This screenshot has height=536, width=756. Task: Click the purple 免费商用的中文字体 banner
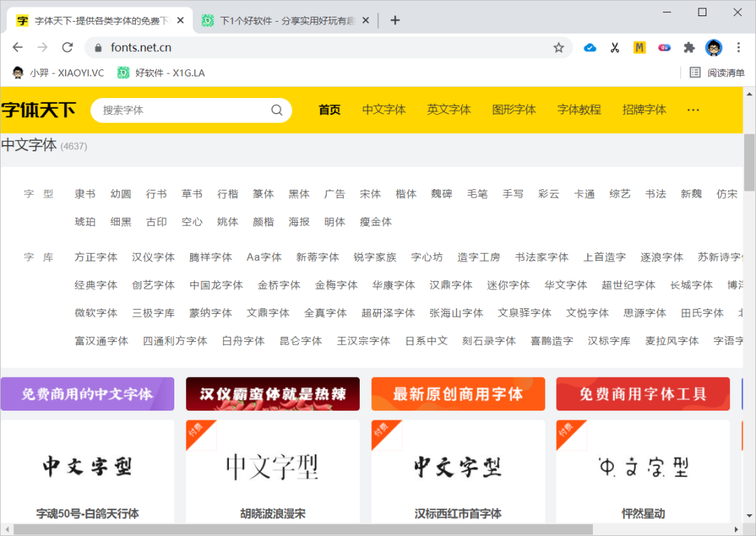click(x=87, y=394)
